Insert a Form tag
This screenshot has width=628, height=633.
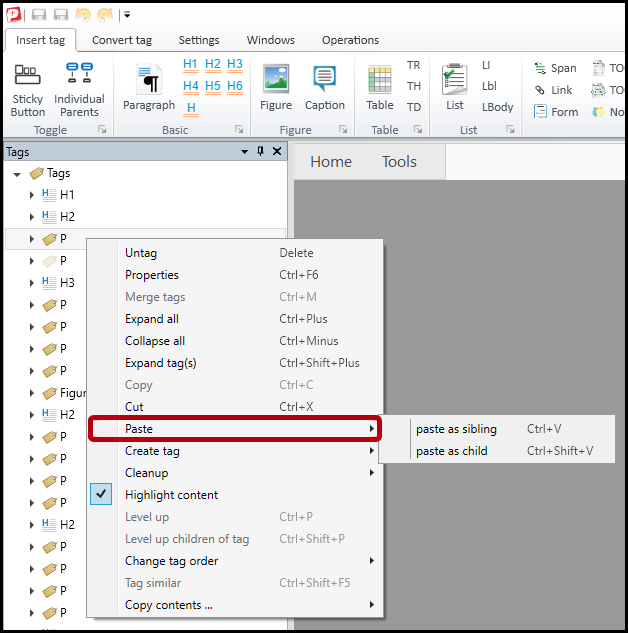tap(556, 112)
